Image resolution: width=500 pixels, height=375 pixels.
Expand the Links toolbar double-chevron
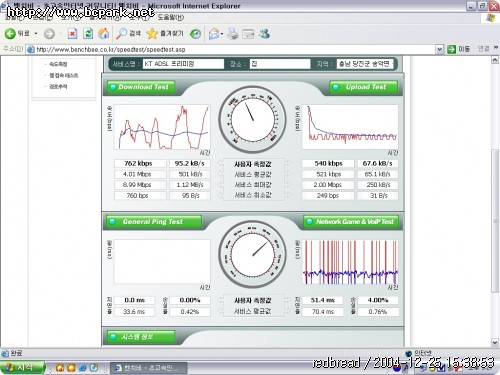pyautogui.click(x=496, y=48)
